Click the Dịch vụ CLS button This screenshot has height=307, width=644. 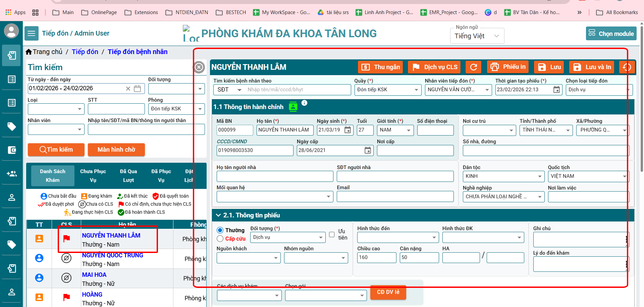(x=435, y=67)
